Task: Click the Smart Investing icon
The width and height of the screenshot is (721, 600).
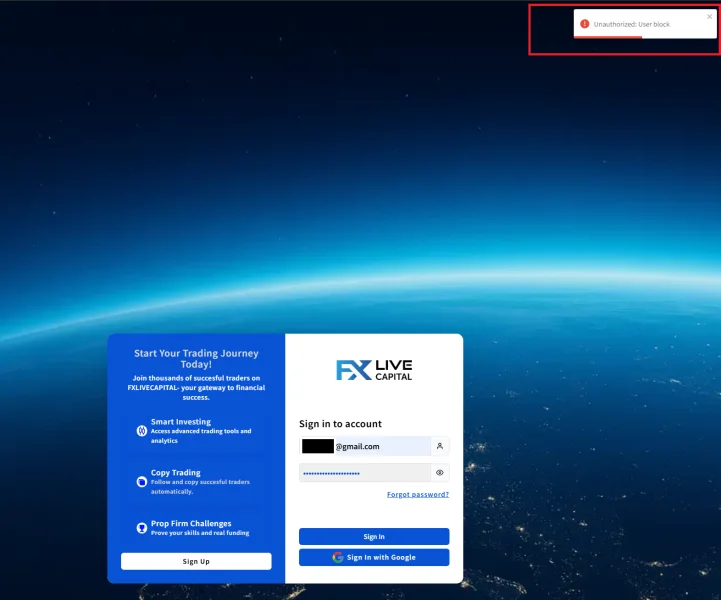Action: pos(142,431)
